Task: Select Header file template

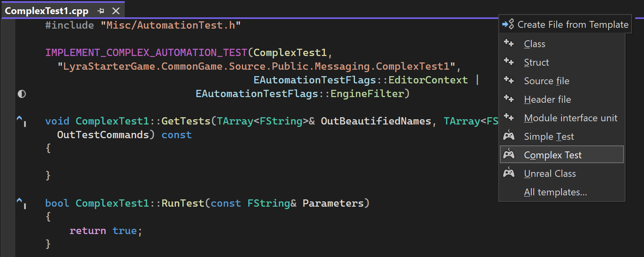Action: [x=547, y=99]
